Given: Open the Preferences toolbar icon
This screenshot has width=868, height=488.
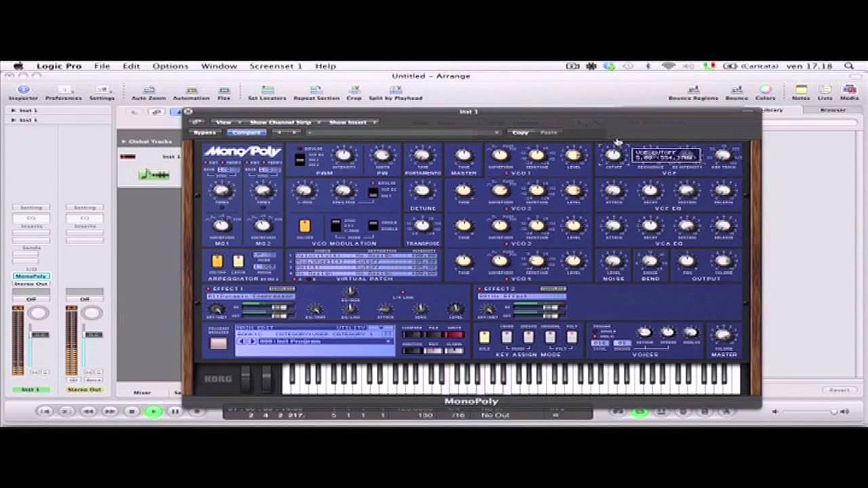Looking at the screenshot, I should tap(64, 93).
